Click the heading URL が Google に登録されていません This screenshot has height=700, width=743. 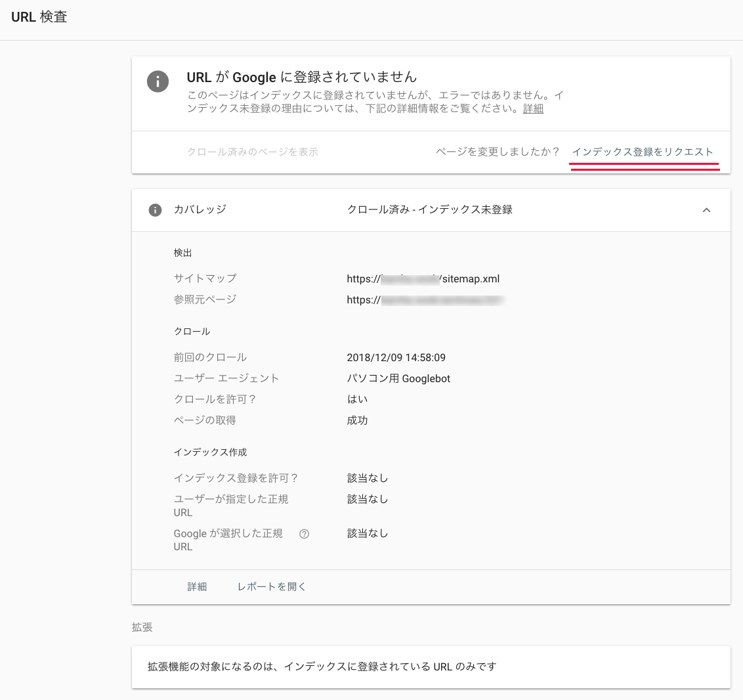(x=302, y=77)
